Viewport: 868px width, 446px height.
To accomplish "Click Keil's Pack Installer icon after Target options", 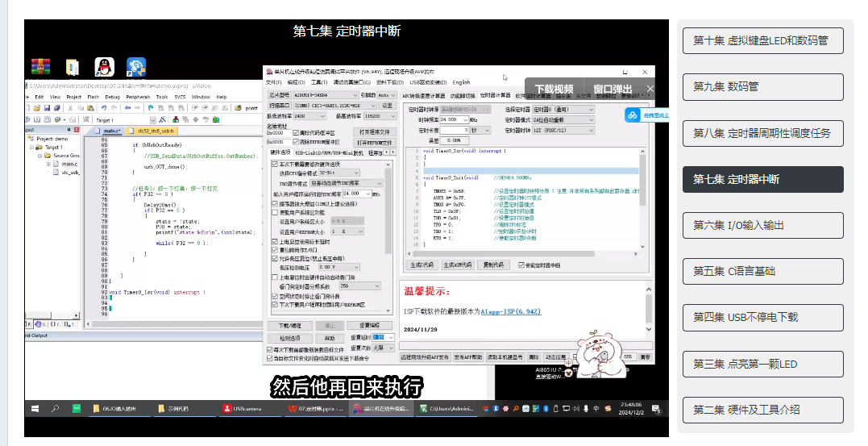I will [x=215, y=119].
